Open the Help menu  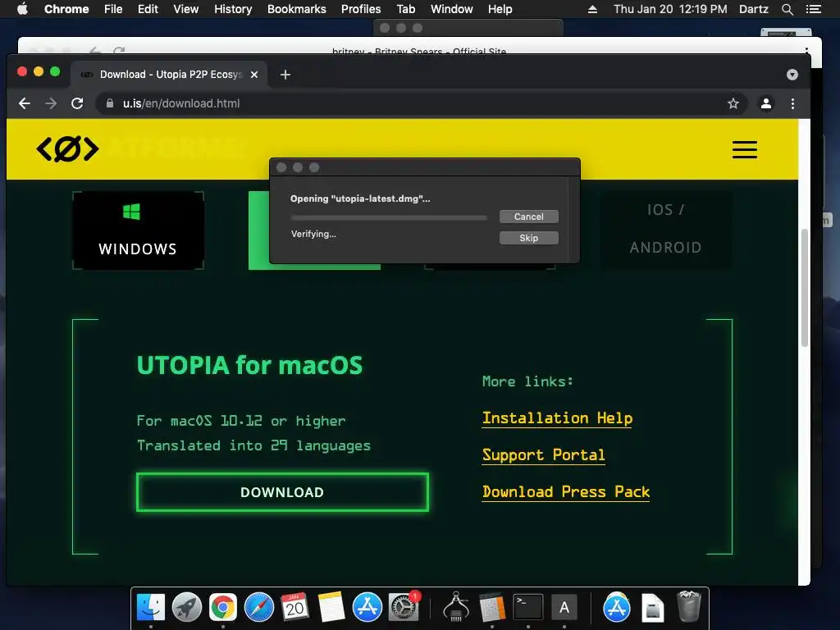500,9
